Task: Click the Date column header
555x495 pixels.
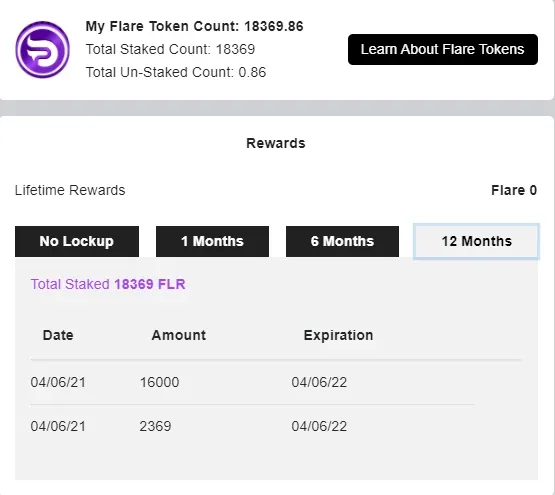Action: (x=58, y=335)
